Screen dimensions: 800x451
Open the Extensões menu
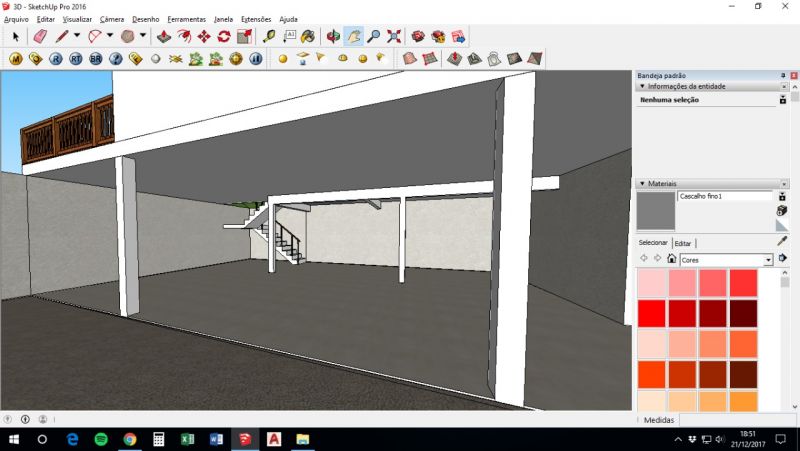coord(255,19)
